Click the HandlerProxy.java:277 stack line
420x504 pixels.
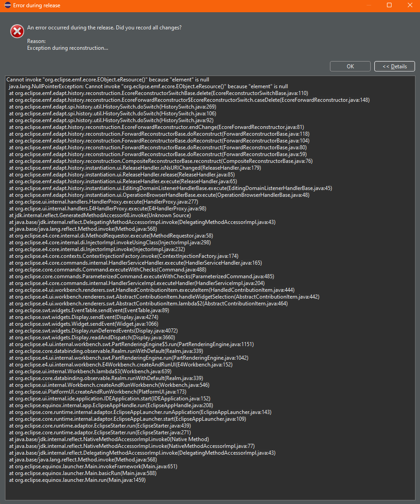[104, 201]
